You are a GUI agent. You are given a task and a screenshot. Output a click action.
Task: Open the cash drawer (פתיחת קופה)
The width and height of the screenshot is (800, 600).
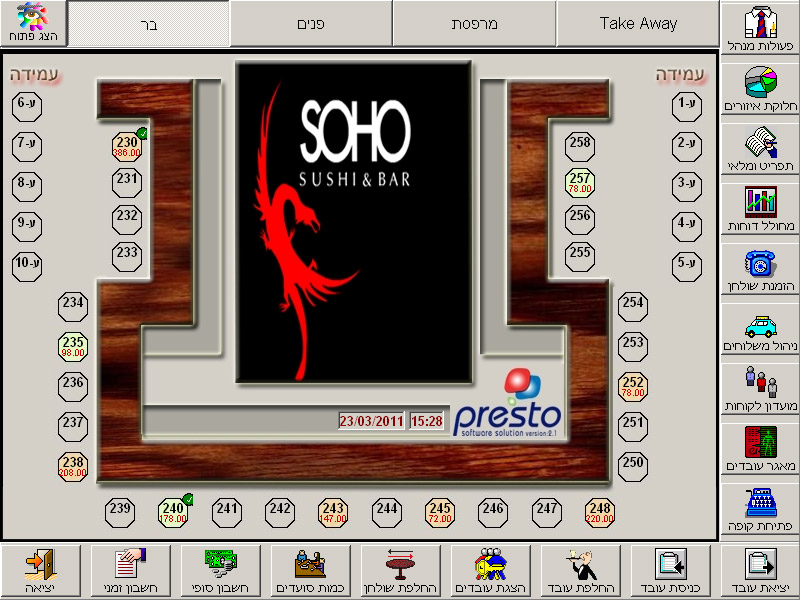(759, 509)
